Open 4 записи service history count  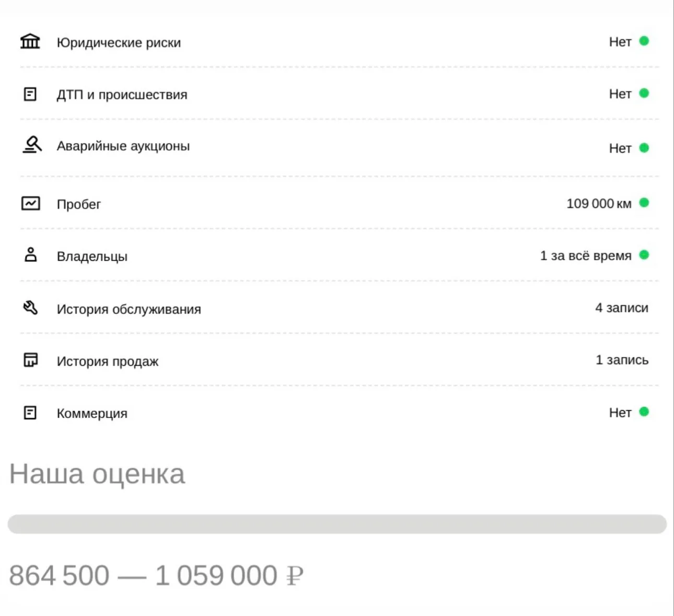click(622, 308)
